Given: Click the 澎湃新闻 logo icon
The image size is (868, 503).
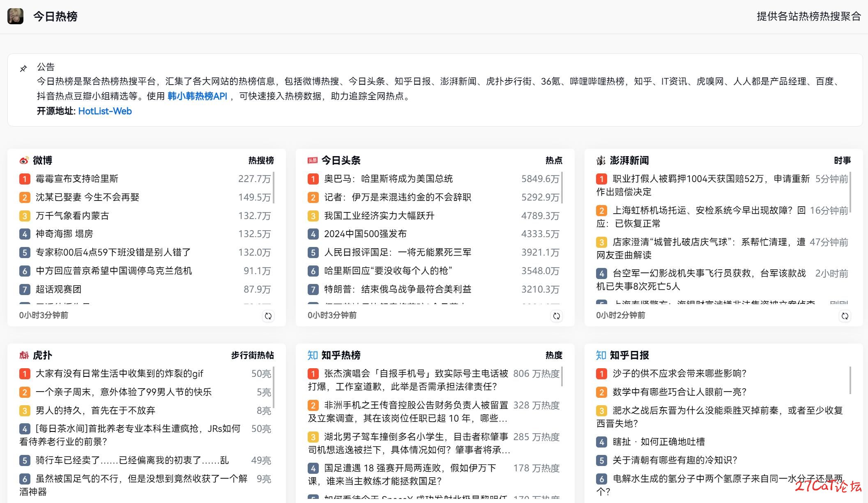Looking at the screenshot, I should click(601, 160).
